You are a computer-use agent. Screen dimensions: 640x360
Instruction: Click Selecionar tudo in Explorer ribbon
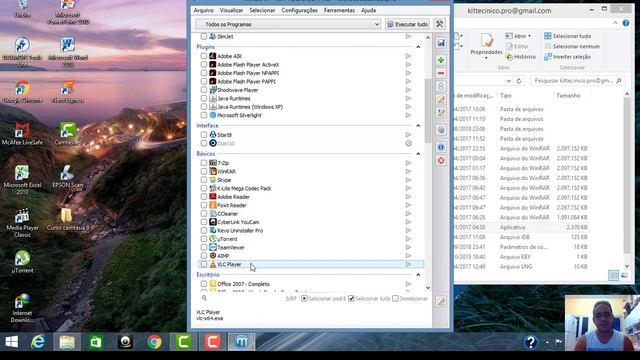pyautogui.click(x=568, y=36)
